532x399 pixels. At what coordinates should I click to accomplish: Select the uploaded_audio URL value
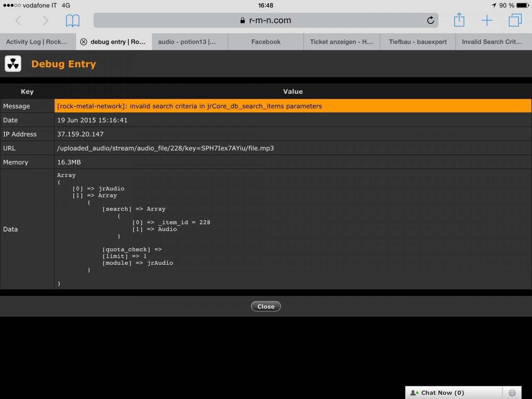point(165,148)
